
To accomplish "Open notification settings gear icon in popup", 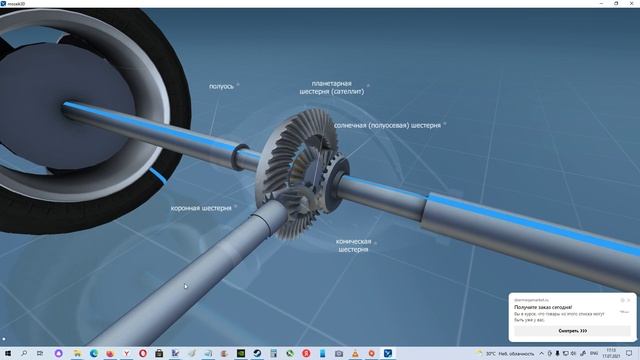I will pyautogui.click(x=622, y=300).
